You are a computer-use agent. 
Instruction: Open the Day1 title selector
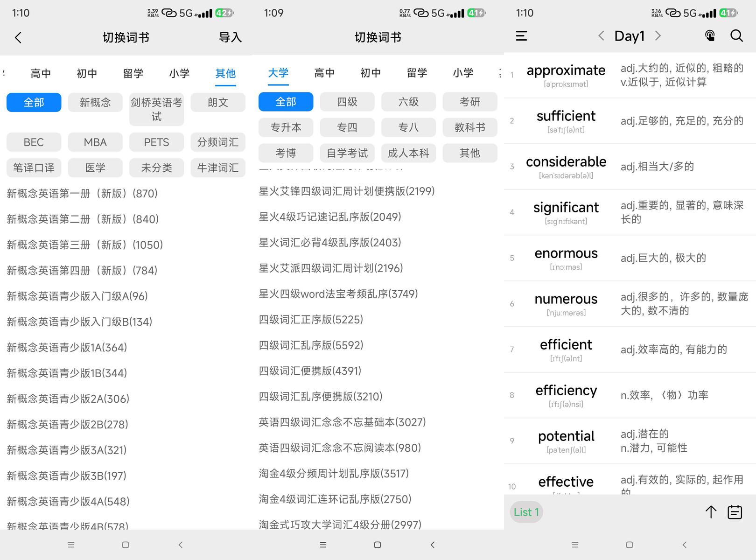629,36
